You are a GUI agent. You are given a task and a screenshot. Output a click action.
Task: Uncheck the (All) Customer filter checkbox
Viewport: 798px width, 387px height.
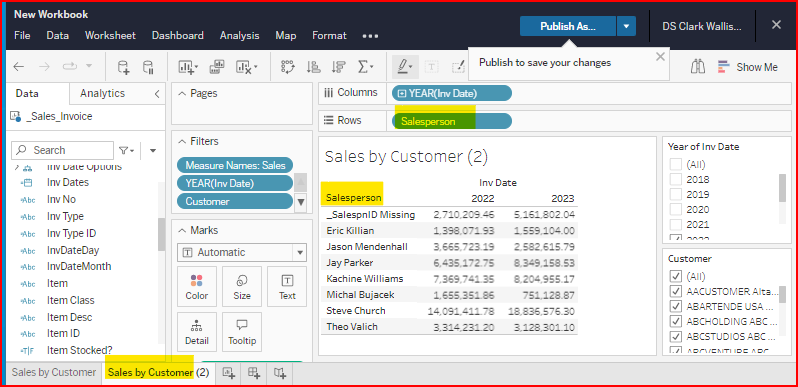click(x=676, y=277)
